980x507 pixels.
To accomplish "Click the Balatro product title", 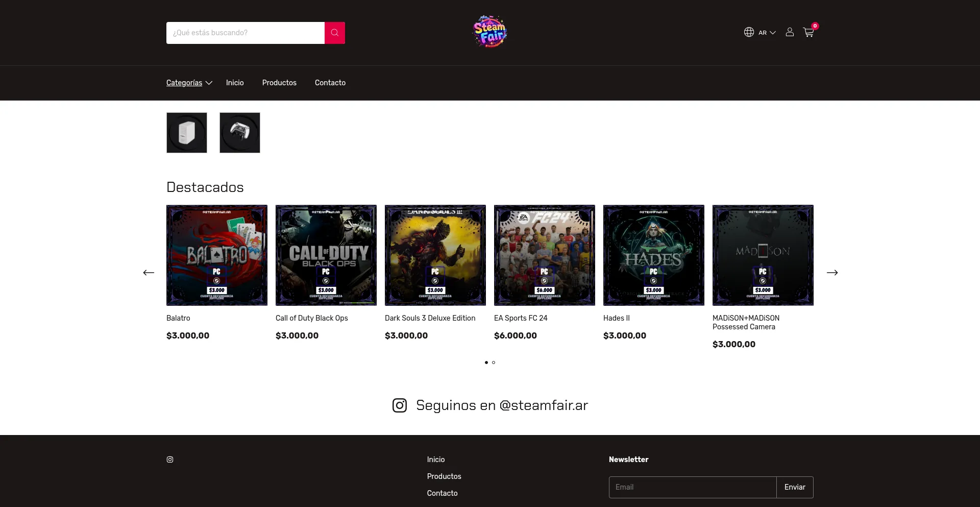I will [x=178, y=318].
